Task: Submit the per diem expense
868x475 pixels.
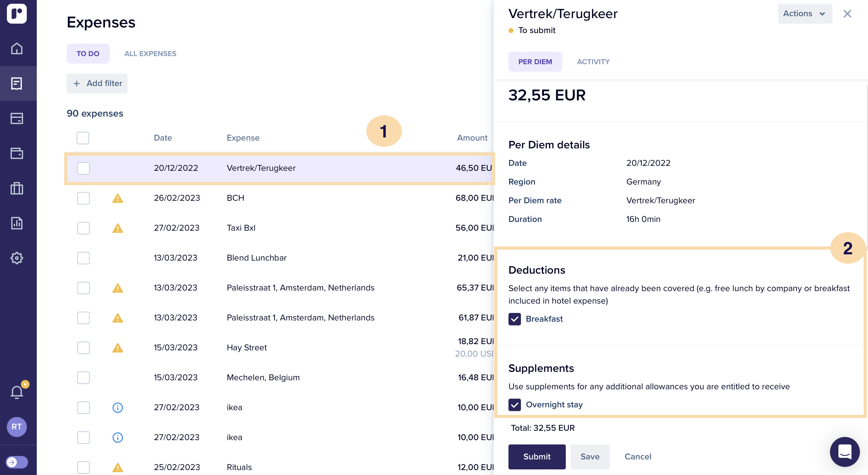Action: tap(537, 457)
